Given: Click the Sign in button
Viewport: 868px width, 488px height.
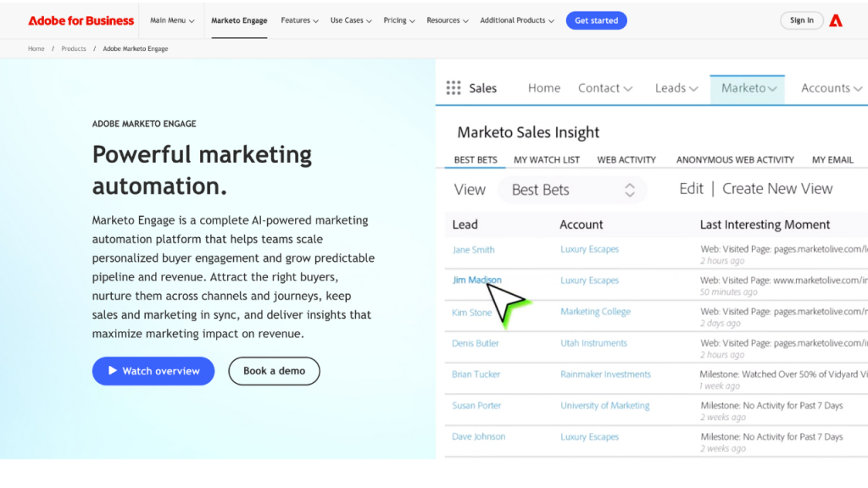Looking at the screenshot, I should pyautogui.click(x=801, y=20).
